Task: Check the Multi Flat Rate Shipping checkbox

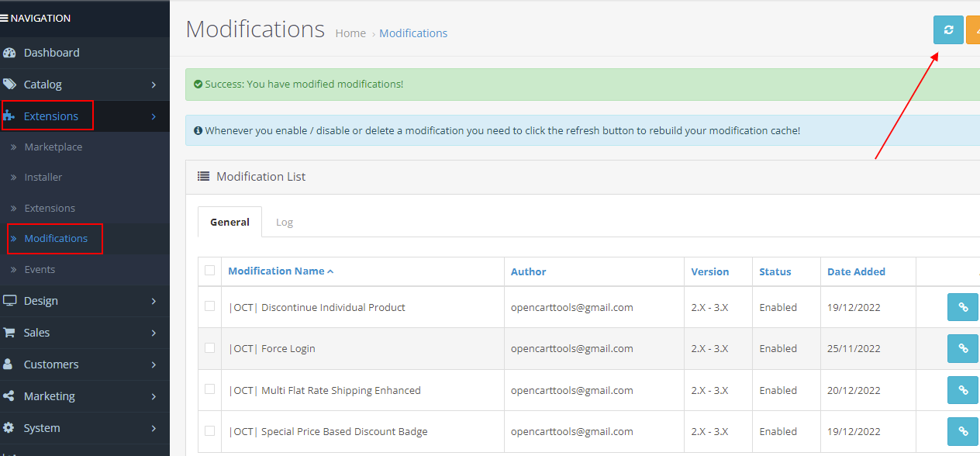Action: pyautogui.click(x=209, y=390)
